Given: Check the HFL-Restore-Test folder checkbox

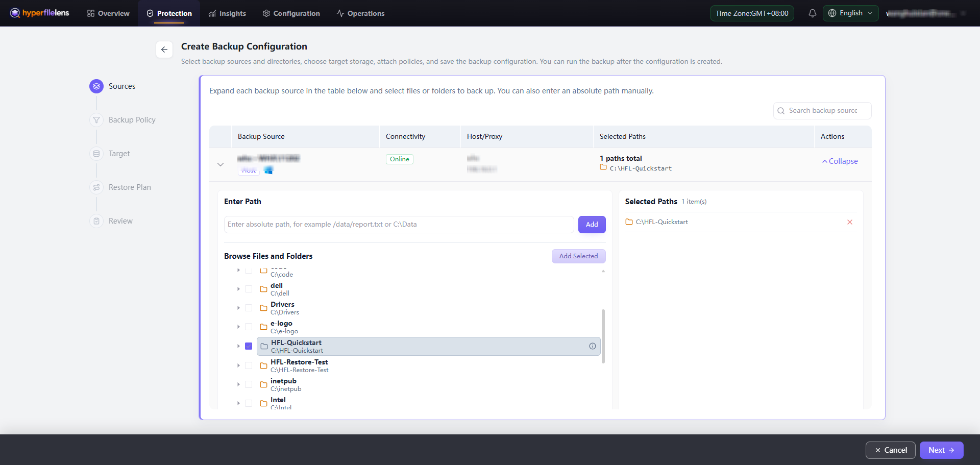Looking at the screenshot, I should [x=249, y=365].
